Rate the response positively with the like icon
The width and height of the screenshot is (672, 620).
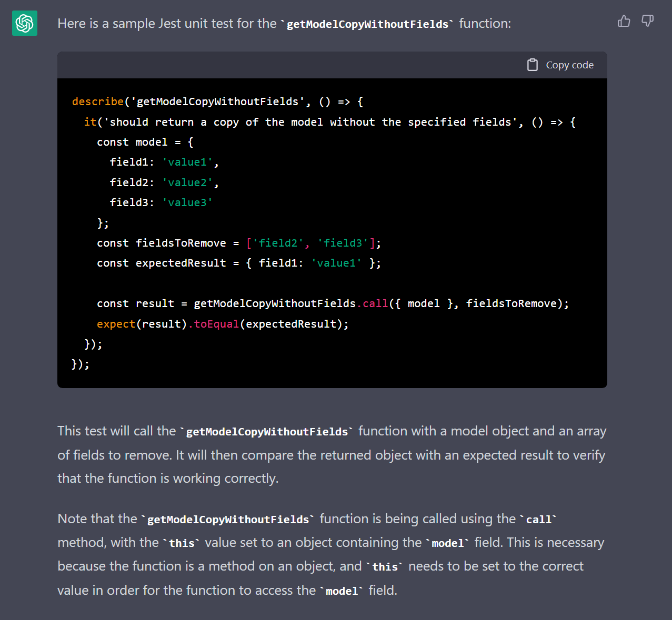[624, 21]
